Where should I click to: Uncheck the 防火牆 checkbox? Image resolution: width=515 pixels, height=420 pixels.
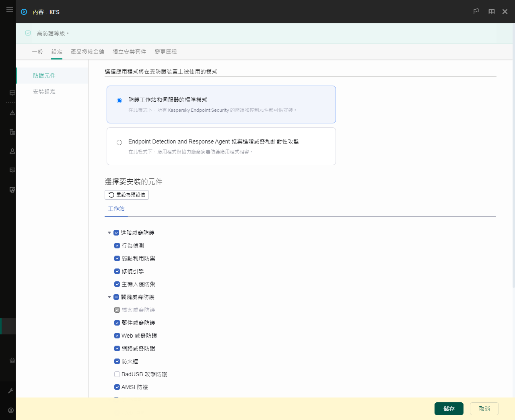tap(117, 361)
